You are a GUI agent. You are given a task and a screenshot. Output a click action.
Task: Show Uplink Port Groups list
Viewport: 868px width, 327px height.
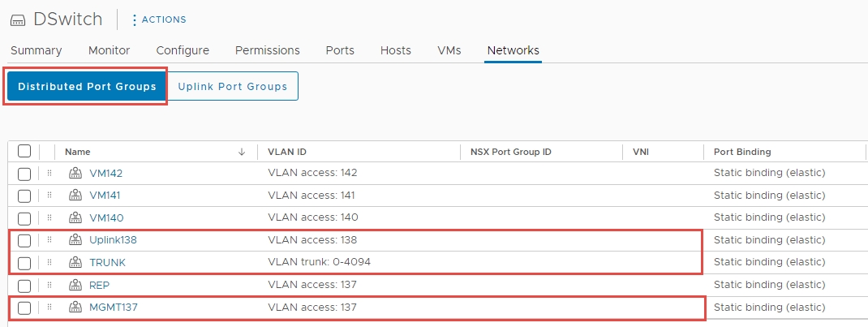(233, 87)
